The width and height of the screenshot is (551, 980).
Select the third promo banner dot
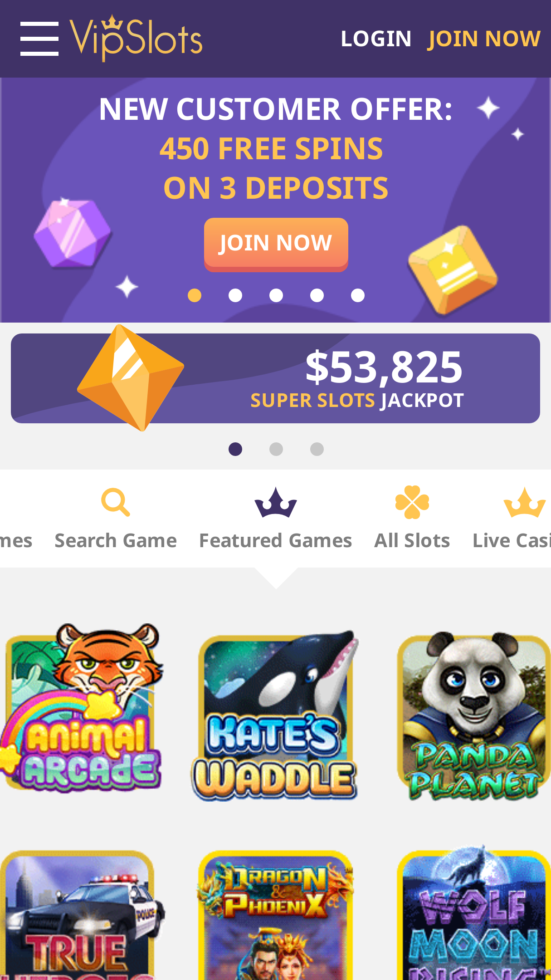pos(276,295)
